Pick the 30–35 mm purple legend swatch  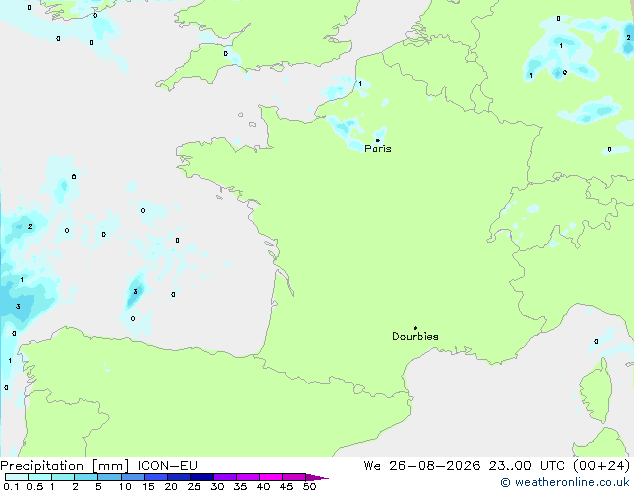pyautogui.click(x=225, y=477)
